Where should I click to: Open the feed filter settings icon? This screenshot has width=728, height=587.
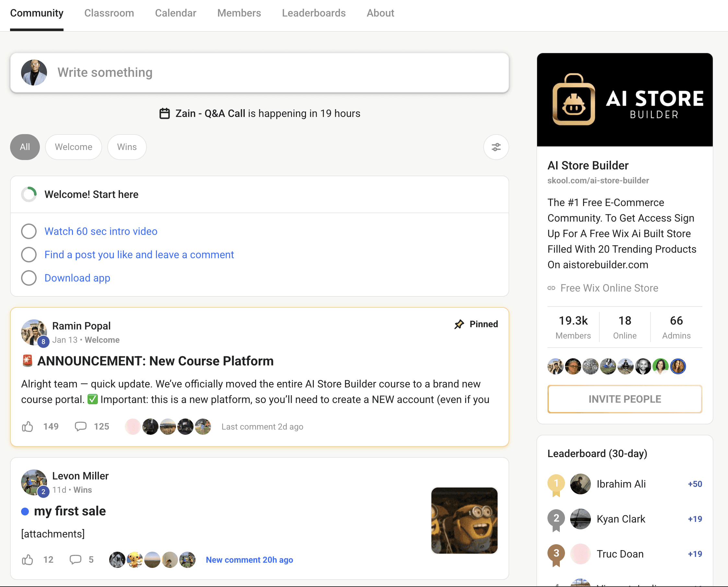[x=496, y=147]
